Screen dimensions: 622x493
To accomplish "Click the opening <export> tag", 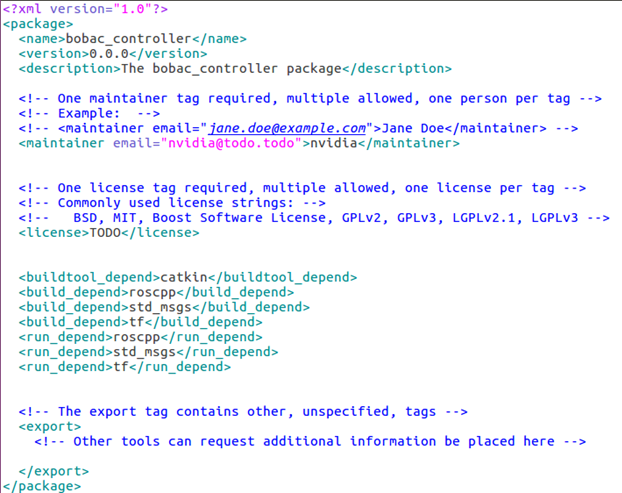I will 50,426.
